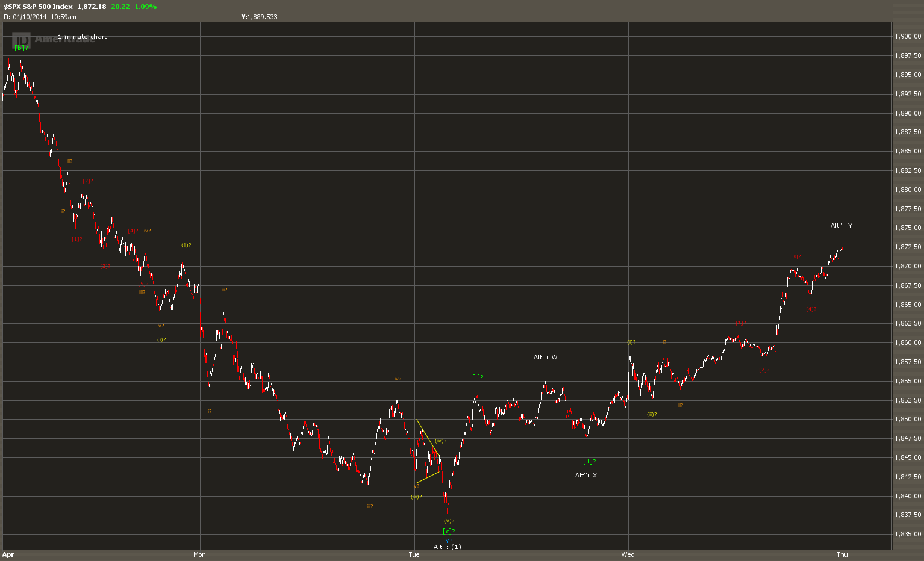Screen dimensions: 924x561
Task: Click the green 20.22 point change value
Action: point(120,7)
